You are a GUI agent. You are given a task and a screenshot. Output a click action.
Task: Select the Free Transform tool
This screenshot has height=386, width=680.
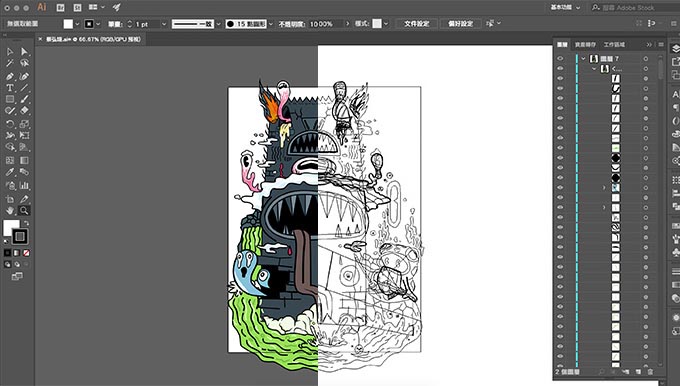24,135
